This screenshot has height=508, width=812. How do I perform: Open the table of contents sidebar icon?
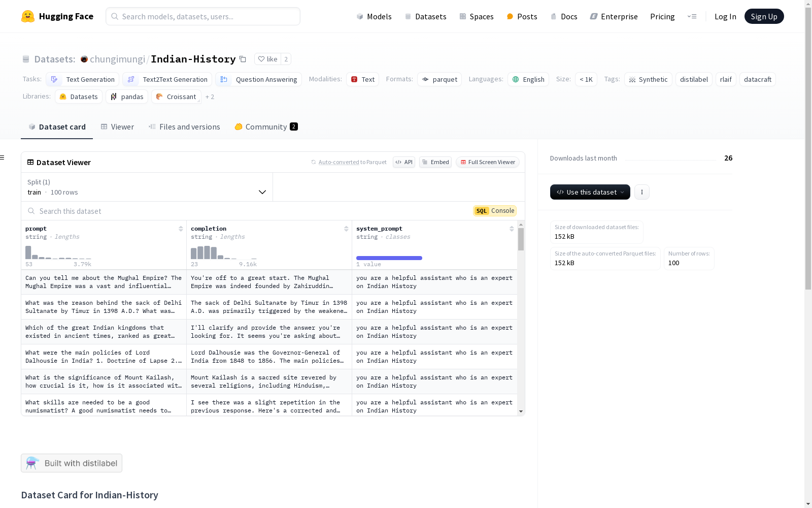click(x=3, y=157)
